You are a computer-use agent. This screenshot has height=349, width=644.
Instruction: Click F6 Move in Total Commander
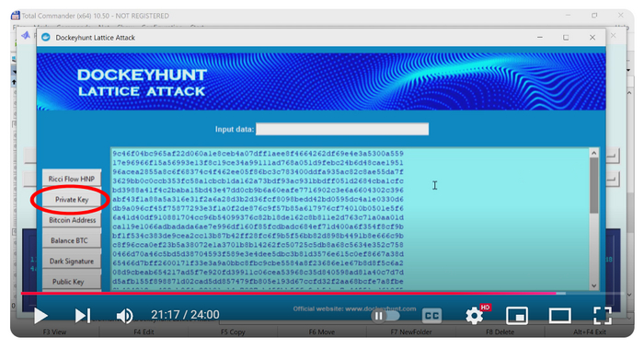[x=322, y=332]
